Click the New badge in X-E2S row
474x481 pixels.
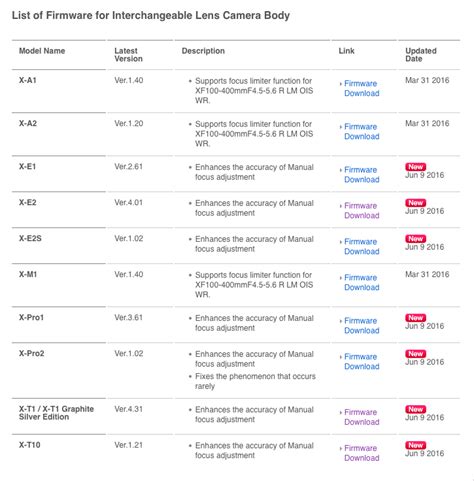[x=415, y=239]
